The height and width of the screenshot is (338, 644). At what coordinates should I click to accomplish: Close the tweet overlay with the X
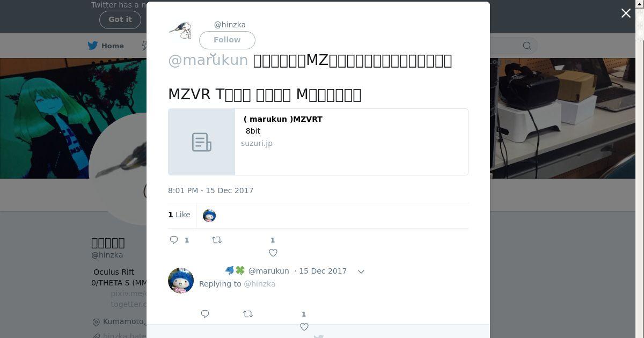[626, 13]
